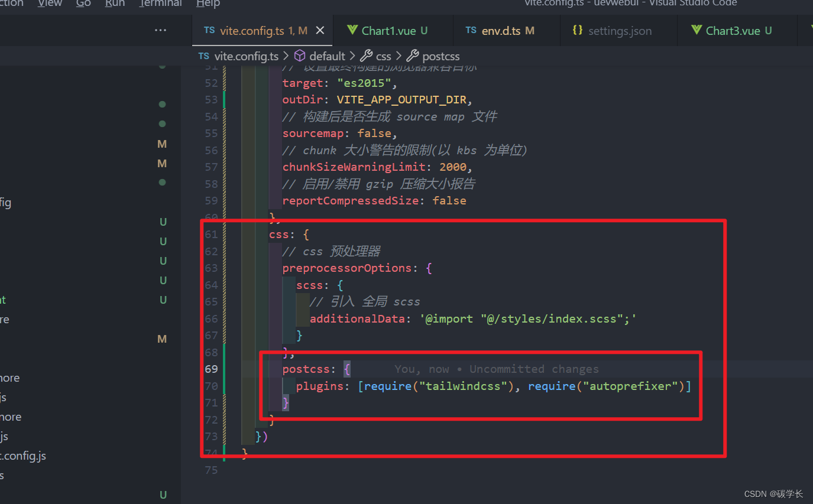
Task: Click the comment "// 引入 全局 scss"
Action: [365, 301]
